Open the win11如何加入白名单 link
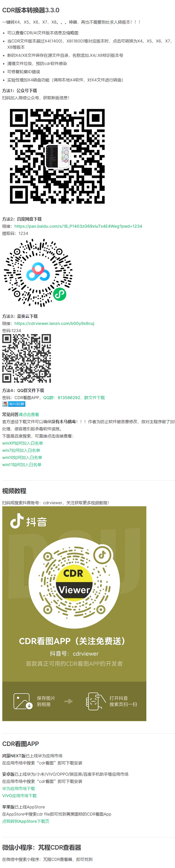 click(22, 464)
